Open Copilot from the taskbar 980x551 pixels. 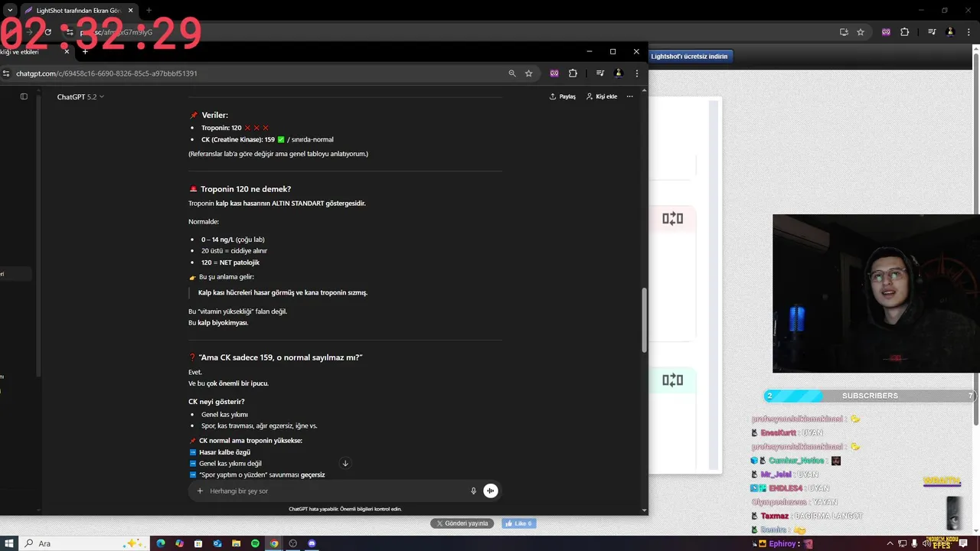pyautogui.click(x=179, y=543)
